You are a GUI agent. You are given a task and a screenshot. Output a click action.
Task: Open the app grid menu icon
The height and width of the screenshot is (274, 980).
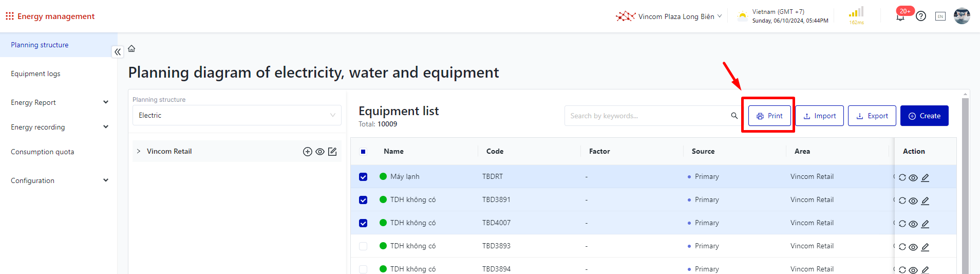pyautogui.click(x=9, y=16)
